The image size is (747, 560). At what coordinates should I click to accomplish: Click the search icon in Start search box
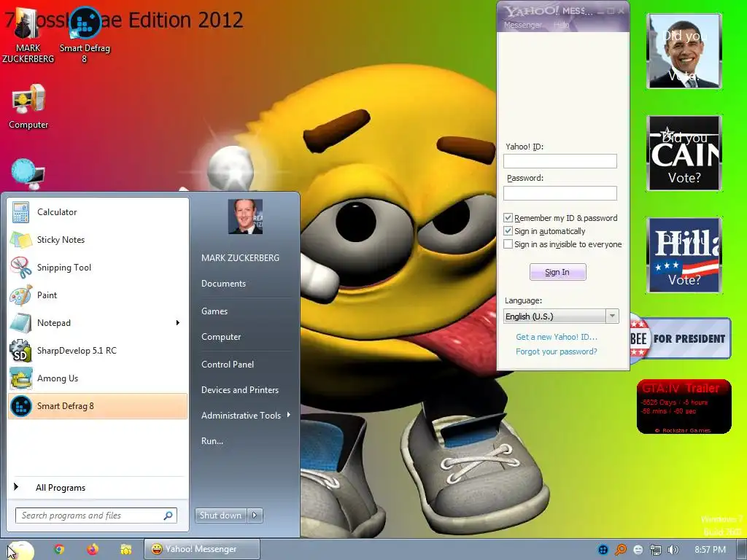(169, 516)
